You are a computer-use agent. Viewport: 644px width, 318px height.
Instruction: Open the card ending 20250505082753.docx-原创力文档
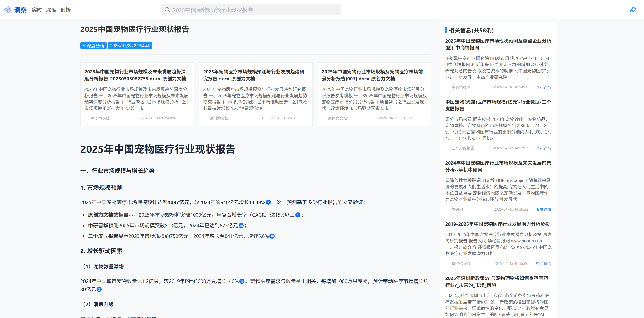(x=137, y=94)
